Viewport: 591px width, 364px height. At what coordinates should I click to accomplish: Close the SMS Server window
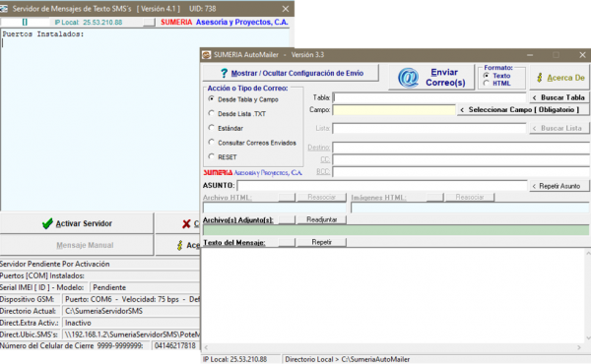(x=286, y=9)
